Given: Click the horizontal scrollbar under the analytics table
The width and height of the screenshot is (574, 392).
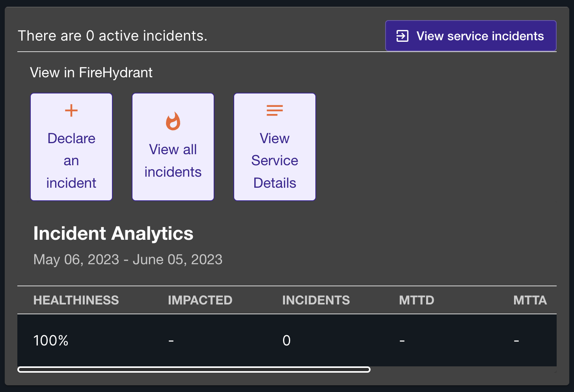Looking at the screenshot, I should (194, 370).
